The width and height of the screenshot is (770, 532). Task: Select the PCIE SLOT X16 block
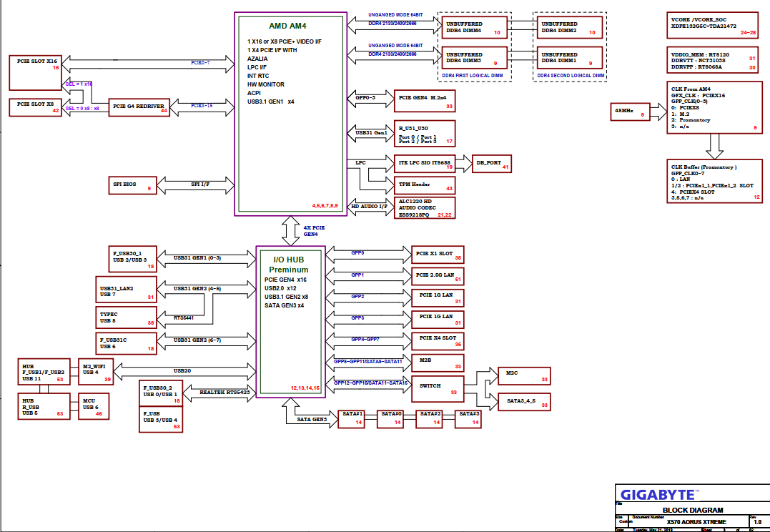35,73
